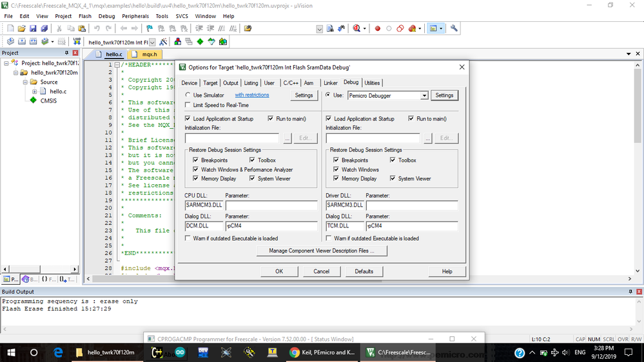644x362 pixels.
Task: Select the Use Simulator radio button
Action: (x=188, y=95)
